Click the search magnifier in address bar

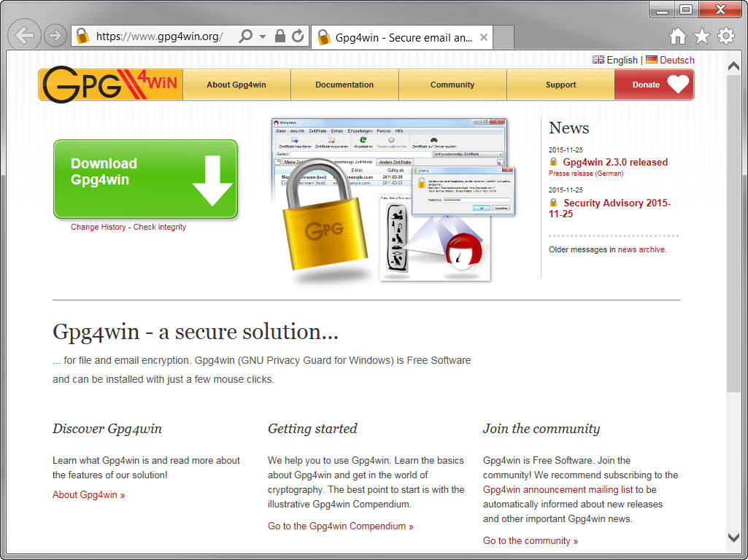pyautogui.click(x=246, y=36)
